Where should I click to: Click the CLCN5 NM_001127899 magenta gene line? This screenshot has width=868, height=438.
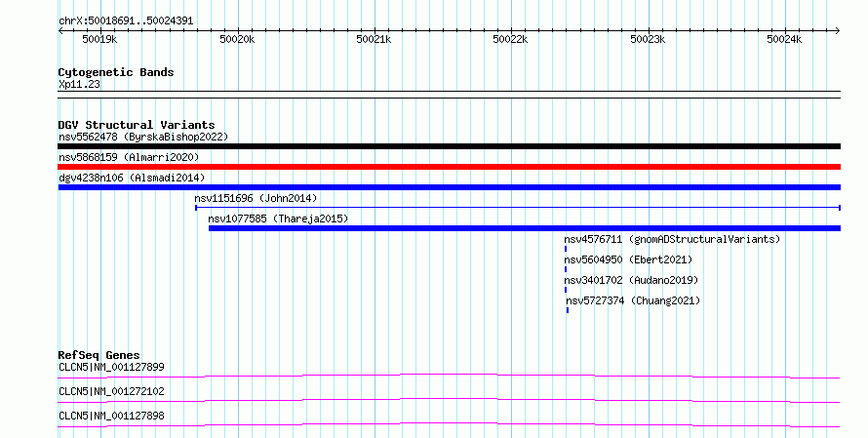449,376
